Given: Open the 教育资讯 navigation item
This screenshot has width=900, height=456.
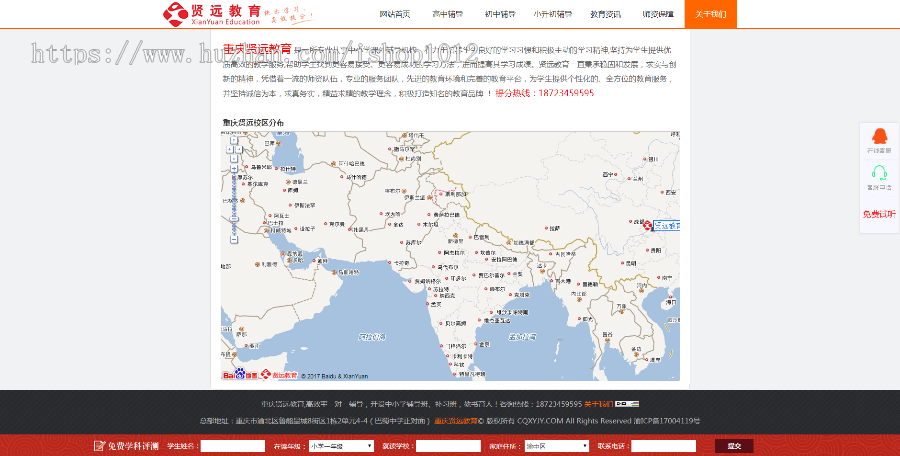Looking at the screenshot, I should 606,14.
